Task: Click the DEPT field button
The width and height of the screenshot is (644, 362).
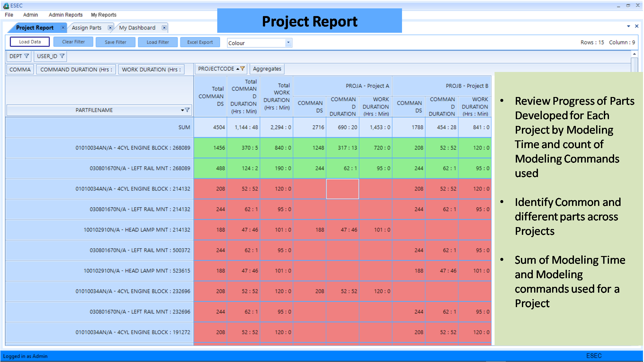Action: coord(19,56)
